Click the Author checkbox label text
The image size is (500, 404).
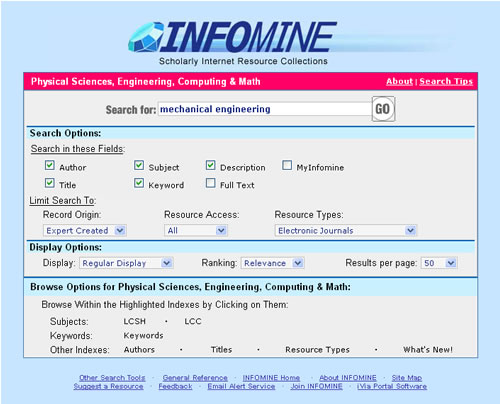pos(73,167)
